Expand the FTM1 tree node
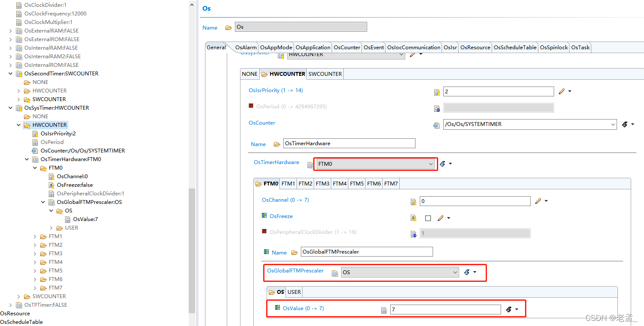This screenshot has width=644, height=326. coord(35,236)
